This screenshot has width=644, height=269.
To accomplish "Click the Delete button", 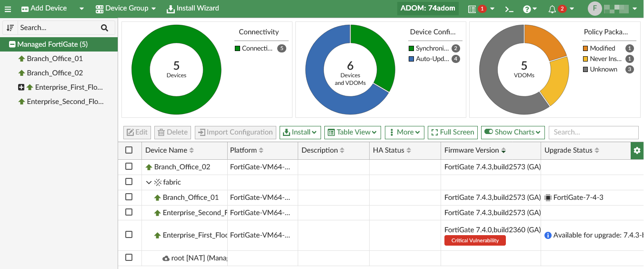I will coord(173,132).
